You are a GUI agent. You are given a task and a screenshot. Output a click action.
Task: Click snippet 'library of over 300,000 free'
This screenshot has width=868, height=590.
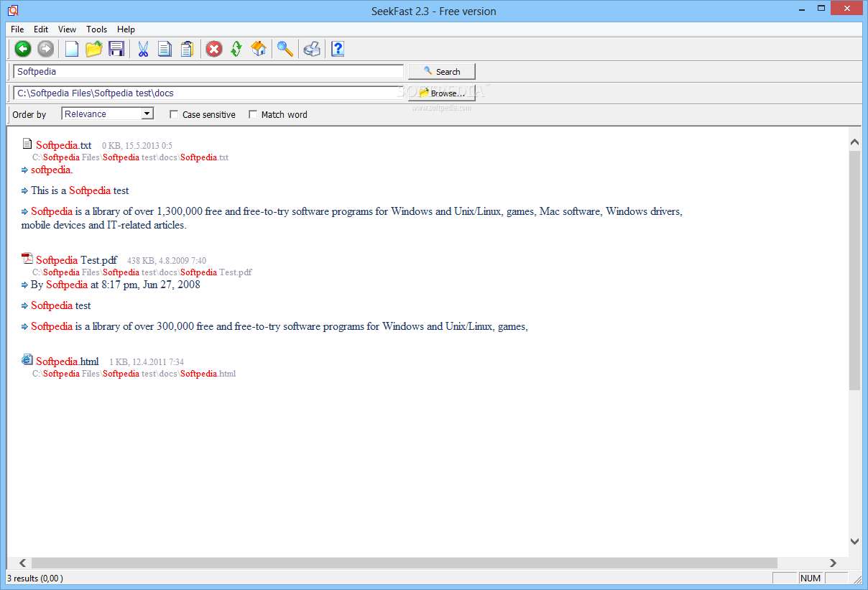pyautogui.click(x=280, y=326)
